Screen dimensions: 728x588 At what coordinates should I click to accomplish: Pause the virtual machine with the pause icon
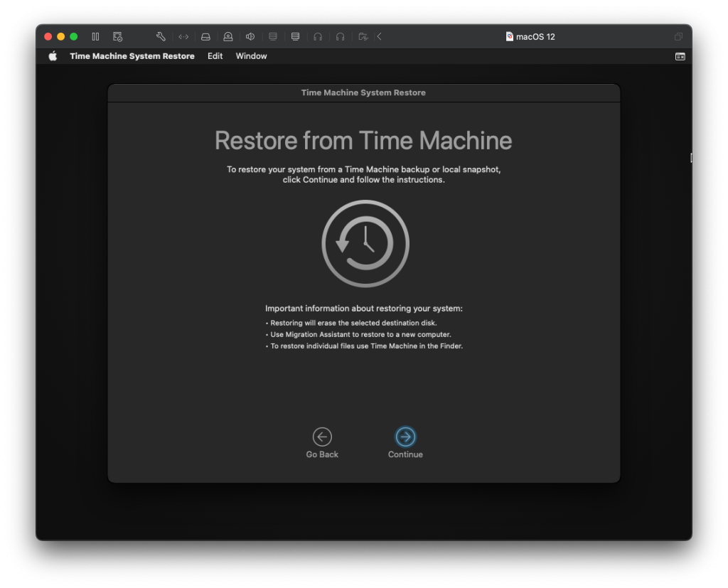[x=95, y=36]
